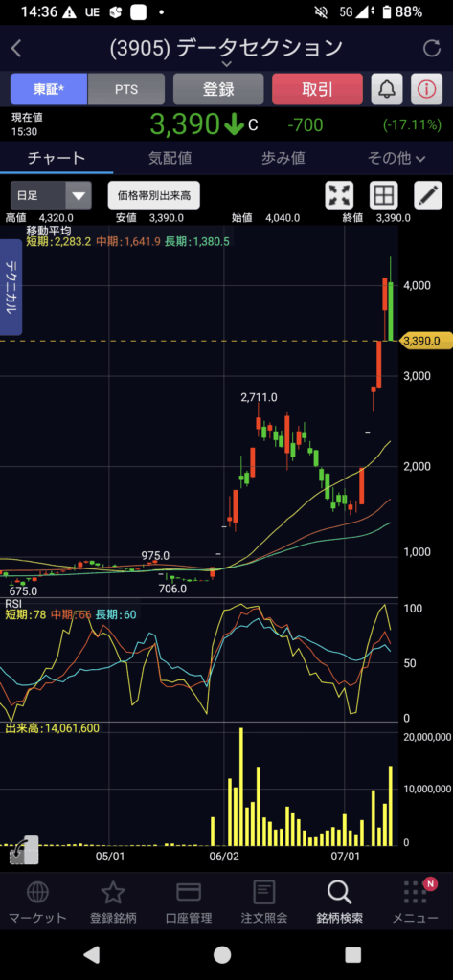
Task: Tap the 675.0 low price label
Action: coord(23,590)
